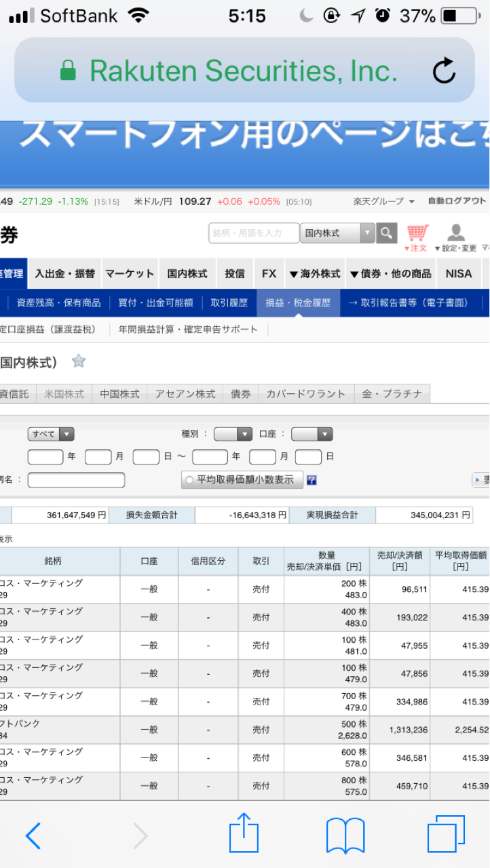
Task: Focus the 銘柄名 text field
Action: (76, 480)
